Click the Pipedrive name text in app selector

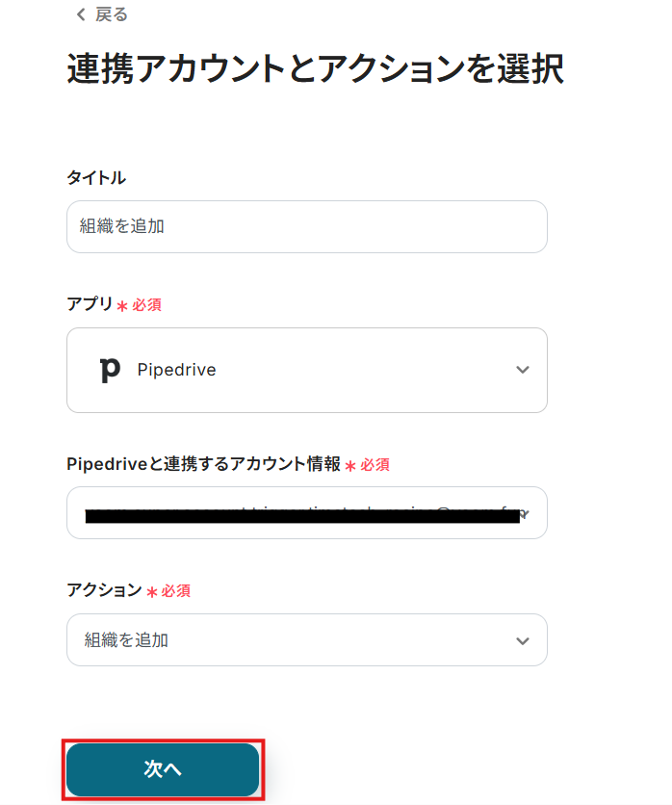176,370
